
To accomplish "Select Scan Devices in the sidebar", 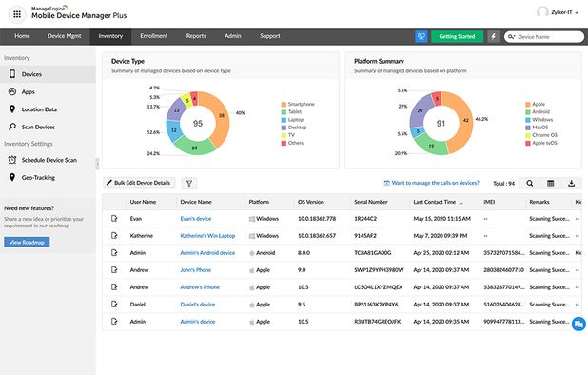I will pos(38,128).
